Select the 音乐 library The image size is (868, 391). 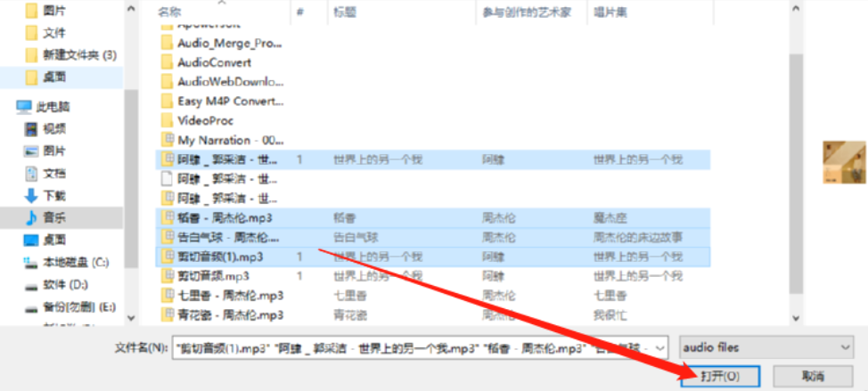[45, 218]
